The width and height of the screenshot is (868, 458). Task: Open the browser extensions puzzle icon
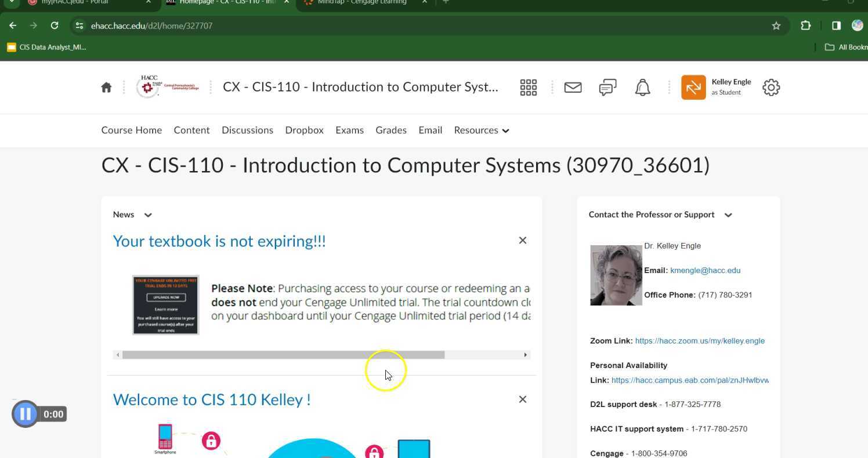click(805, 26)
